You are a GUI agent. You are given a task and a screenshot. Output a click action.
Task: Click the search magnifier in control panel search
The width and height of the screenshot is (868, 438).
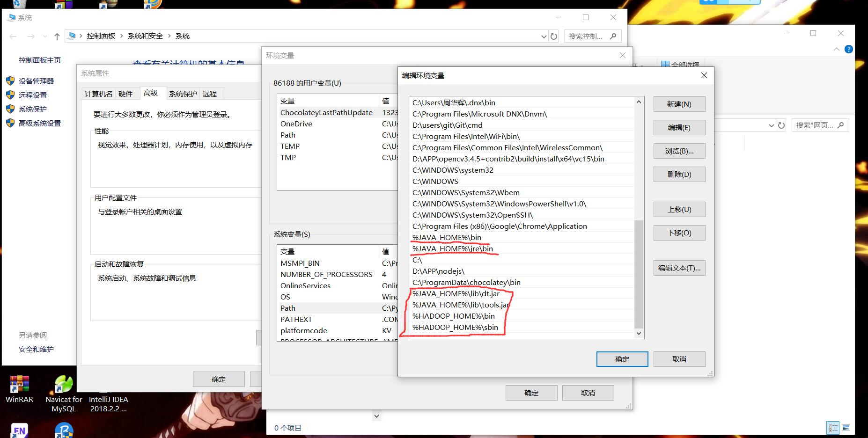tap(613, 36)
